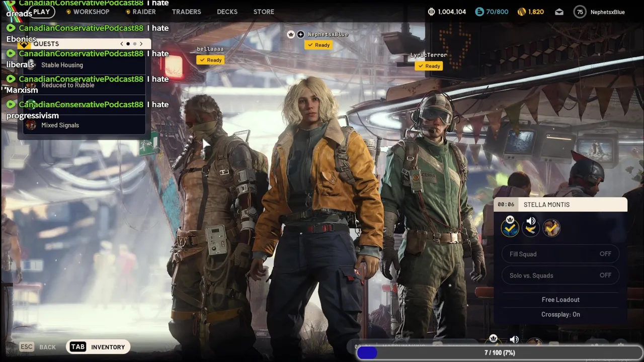Toggle Crossplay: On setting

click(x=560, y=314)
